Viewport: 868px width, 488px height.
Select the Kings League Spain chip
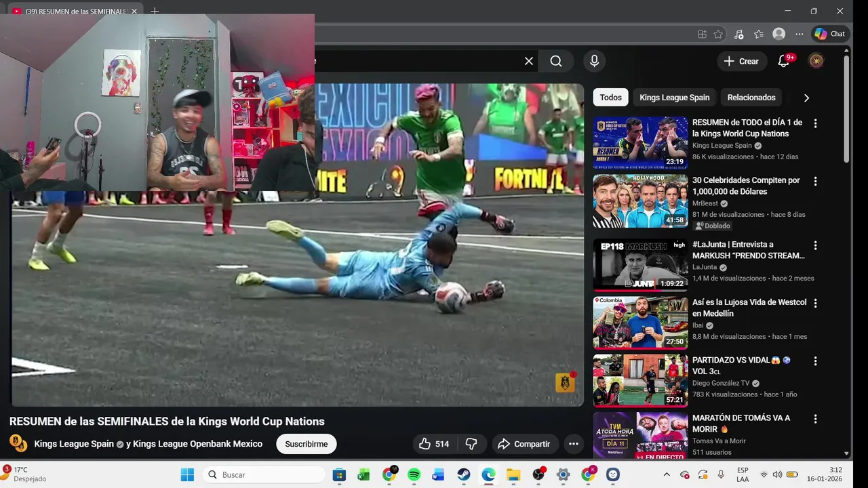pos(674,98)
